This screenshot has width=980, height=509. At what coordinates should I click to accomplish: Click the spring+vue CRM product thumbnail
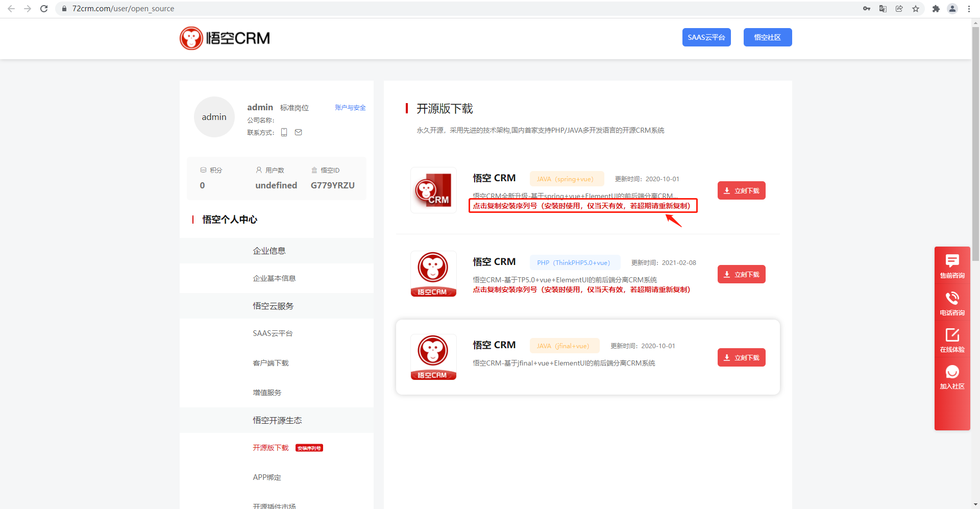(433, 190)
